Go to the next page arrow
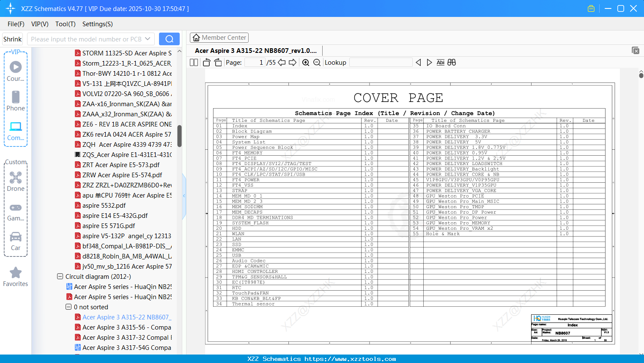 (x=293, y=63)
